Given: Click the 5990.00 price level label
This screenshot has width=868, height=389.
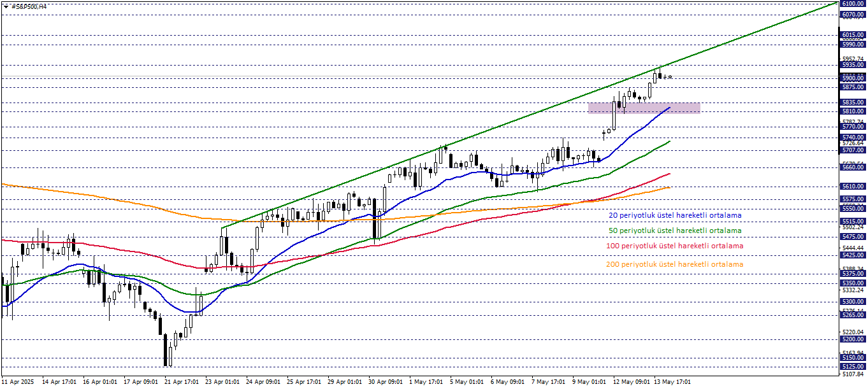Looking at the screenshot, I should (853, 45).
